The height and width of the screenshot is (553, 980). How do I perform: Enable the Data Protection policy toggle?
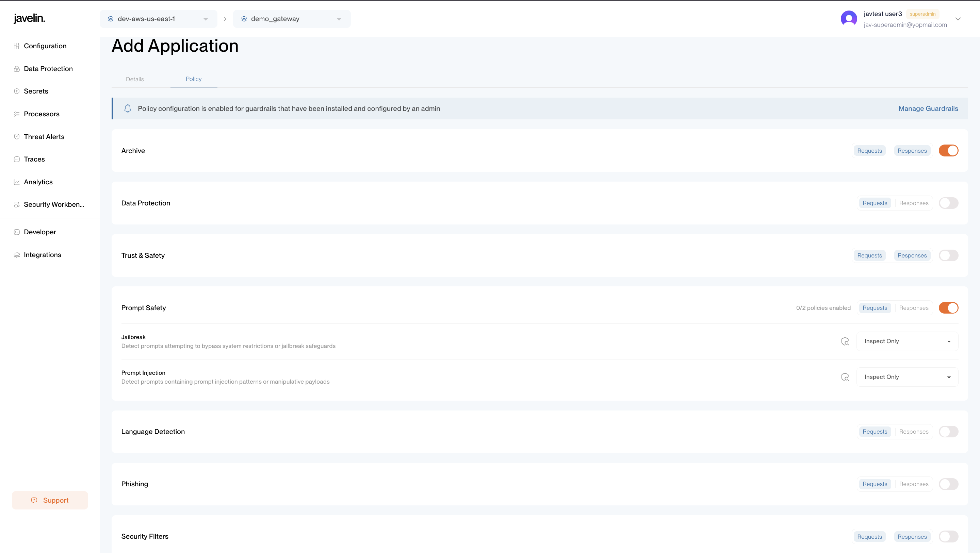click(x=948, y=203)
